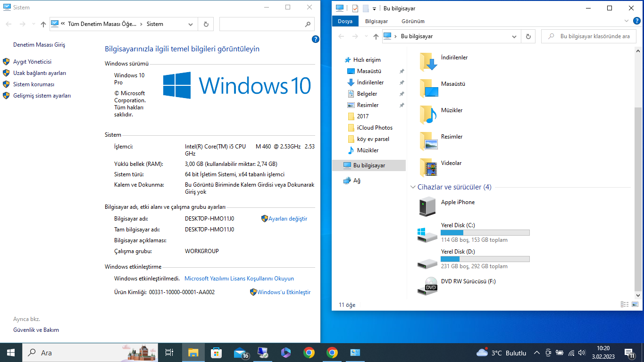This screenshot has height=362, width=644.
Task: Unpin Belgeler from quick access
Action: coord(401,94)
